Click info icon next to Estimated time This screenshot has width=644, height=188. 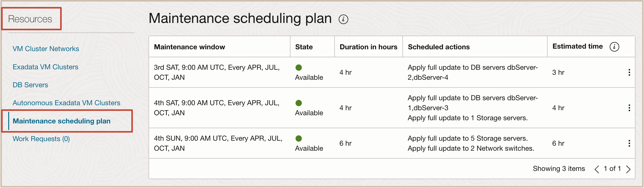point(614,47)
